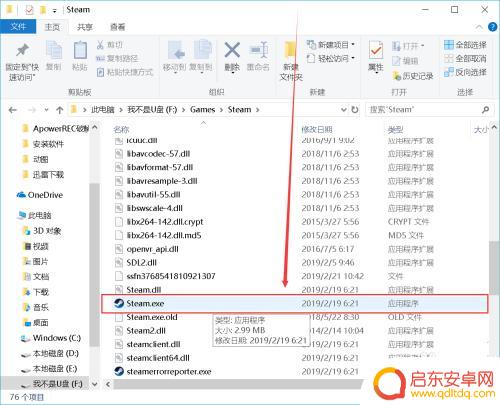Open the New item dropdown
Screen dimensions: 500x405
click(x=331, y=45)
